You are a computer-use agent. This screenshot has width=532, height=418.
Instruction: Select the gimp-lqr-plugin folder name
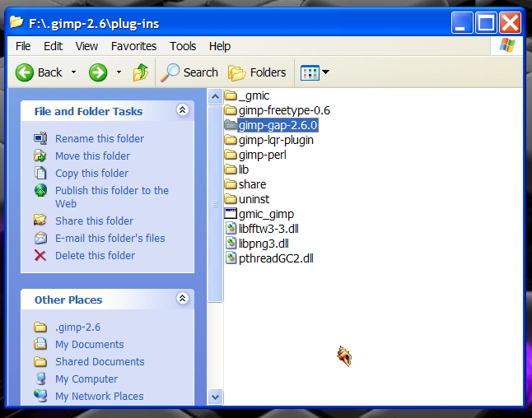pyautogui.click(x=276, y=140)
